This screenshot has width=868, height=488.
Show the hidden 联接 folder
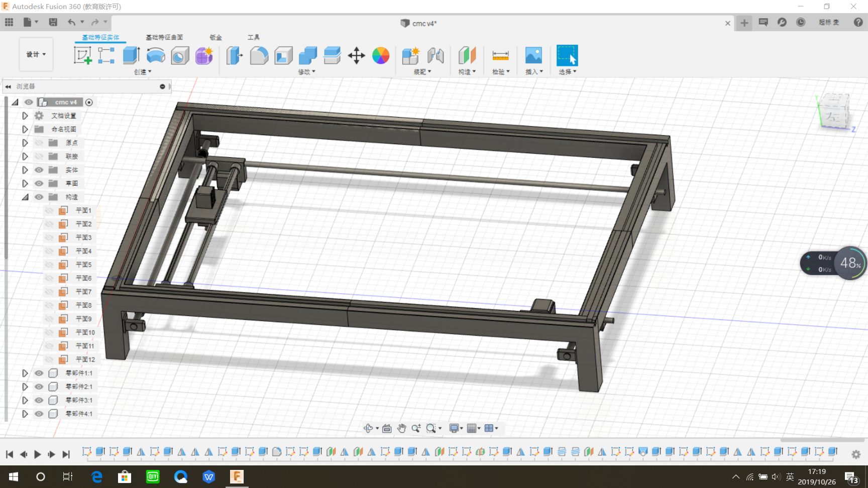click(x=39, y=157)
